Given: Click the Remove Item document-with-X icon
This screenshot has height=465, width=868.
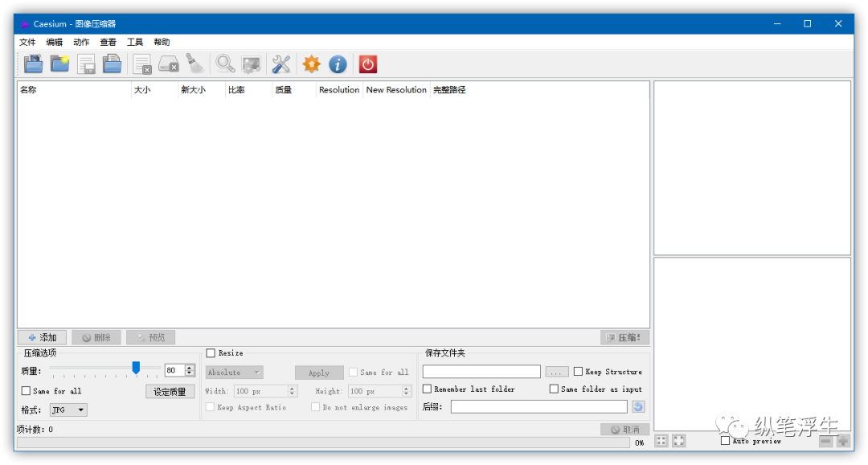Looking at the screenshot, I should pyautogui.click(x=142, y=64).
